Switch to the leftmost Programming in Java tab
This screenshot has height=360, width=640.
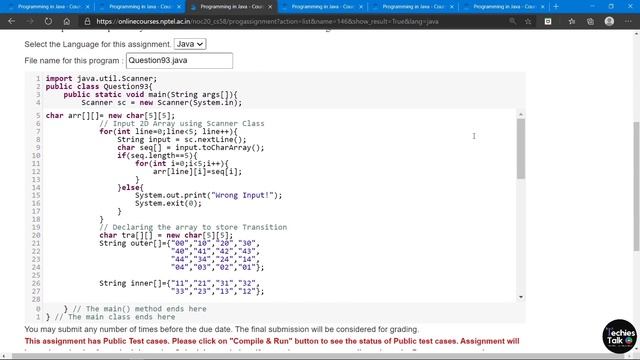tap(49, 7)
